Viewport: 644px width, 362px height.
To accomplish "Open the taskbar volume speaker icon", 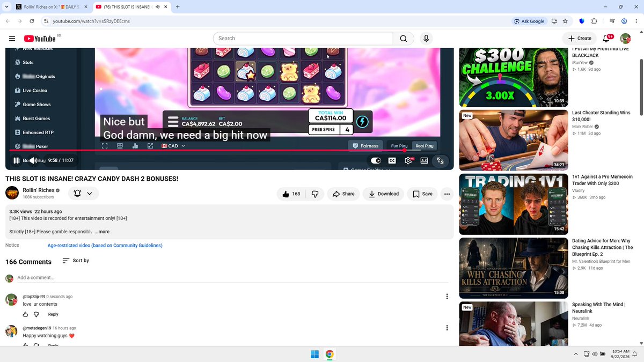I will [595, 354].
